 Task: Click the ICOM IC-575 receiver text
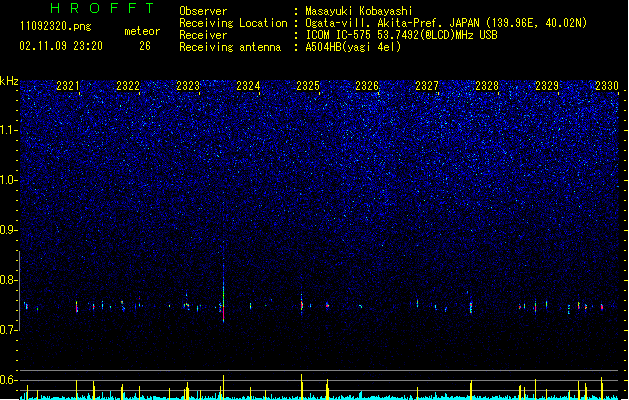click(x=401, y=35)
